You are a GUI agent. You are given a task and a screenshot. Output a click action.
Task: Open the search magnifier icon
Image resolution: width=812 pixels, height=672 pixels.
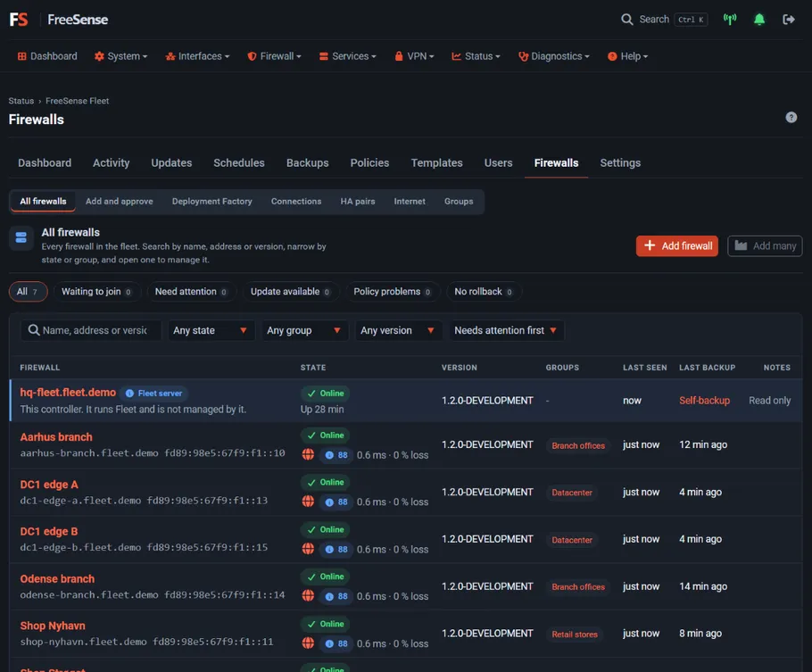626,20
